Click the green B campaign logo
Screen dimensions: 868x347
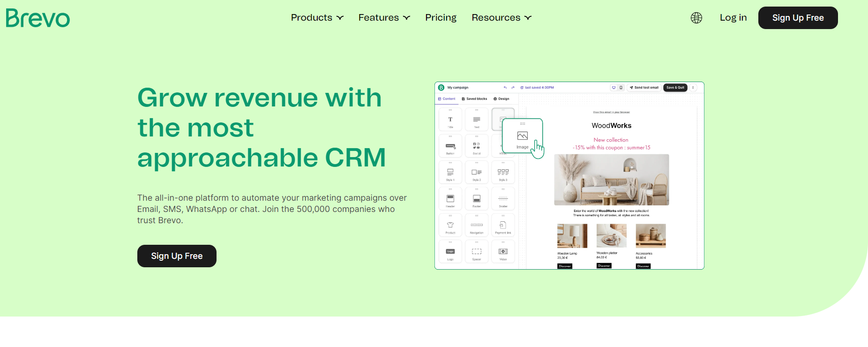click(x=441, y=88)
